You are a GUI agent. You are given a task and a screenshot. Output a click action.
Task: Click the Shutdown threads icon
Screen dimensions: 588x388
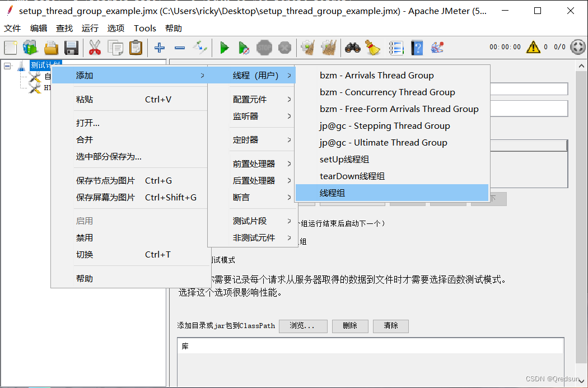[285, 48]
